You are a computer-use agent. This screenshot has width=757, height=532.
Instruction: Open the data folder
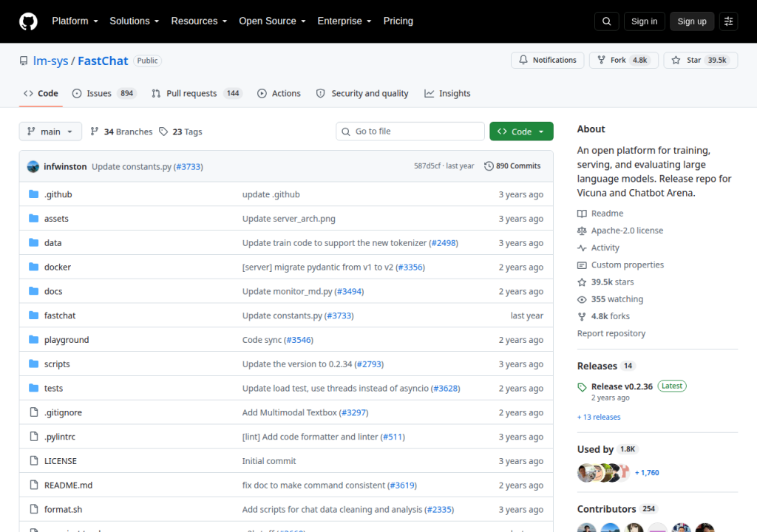52,243
